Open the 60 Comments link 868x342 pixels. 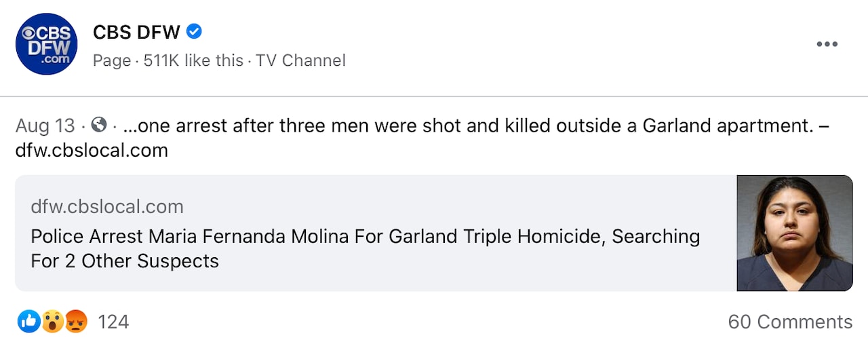tap(790, 322)
